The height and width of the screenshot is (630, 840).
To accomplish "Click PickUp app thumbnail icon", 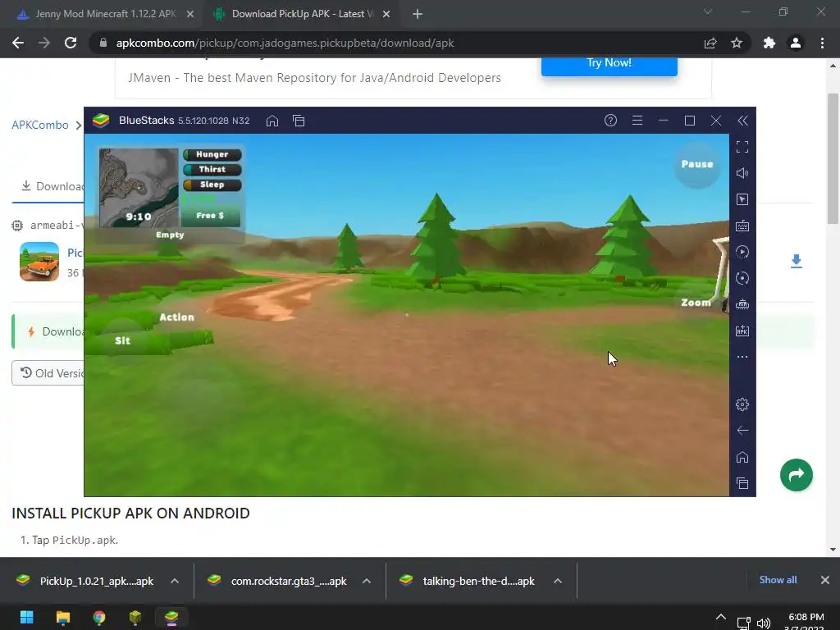I will point(39,262).
